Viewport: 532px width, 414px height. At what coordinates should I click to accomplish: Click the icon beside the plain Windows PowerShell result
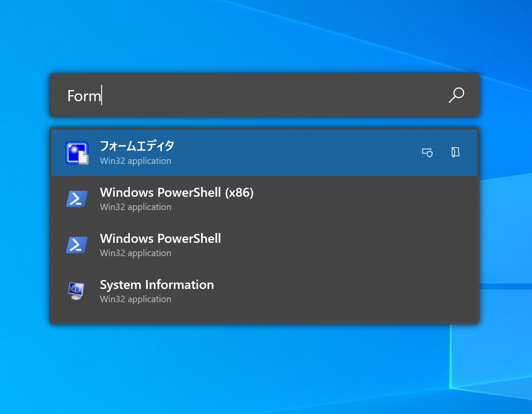77,245
